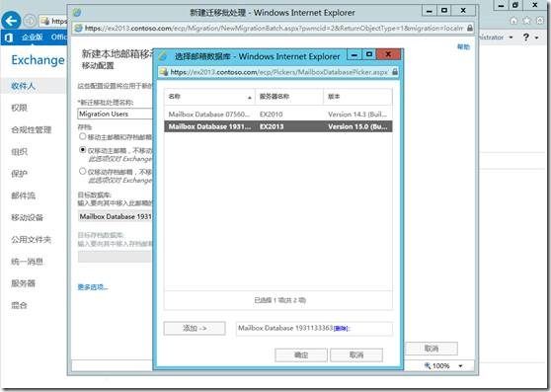
Task: Click disabled target archive database field
Action: click(x=116, y=257)
